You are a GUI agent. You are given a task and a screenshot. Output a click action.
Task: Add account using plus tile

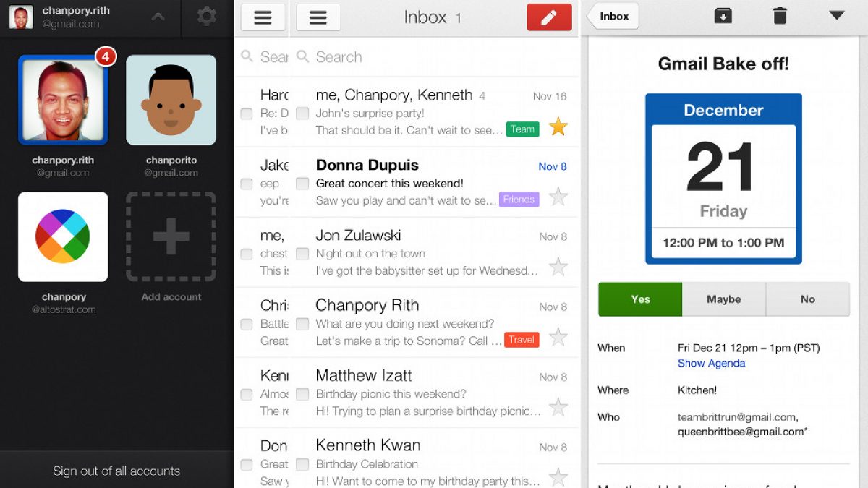[x=171, y=236]
